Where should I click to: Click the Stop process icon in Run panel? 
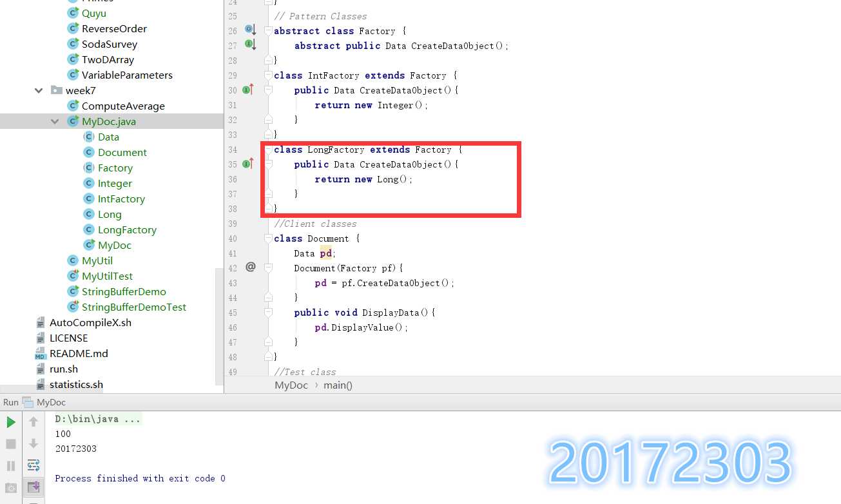pos(11,444)
